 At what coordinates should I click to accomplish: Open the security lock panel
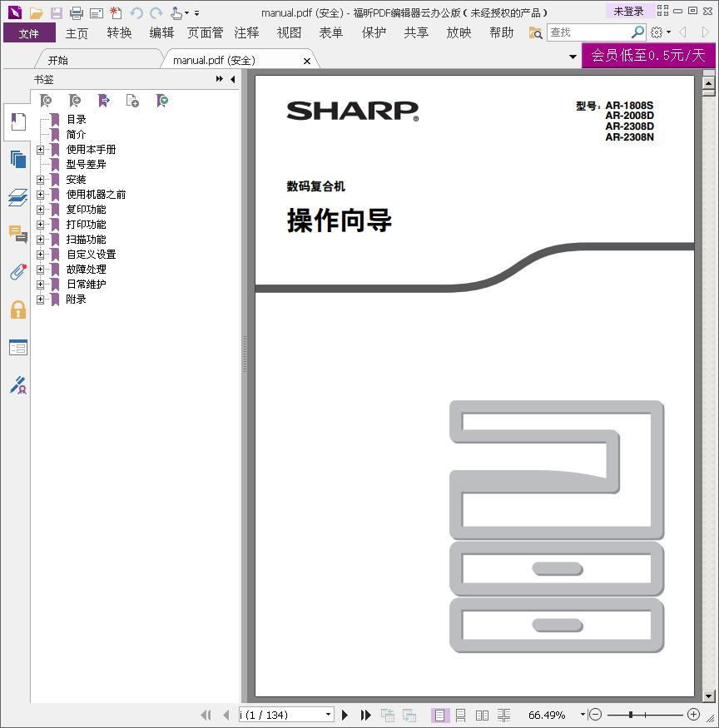coord(18,310)
